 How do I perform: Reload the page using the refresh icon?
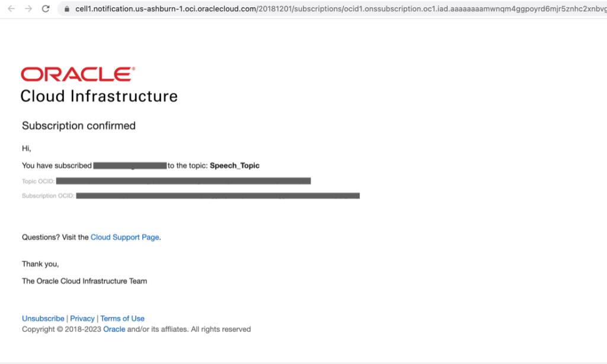[x=46, y=9]
